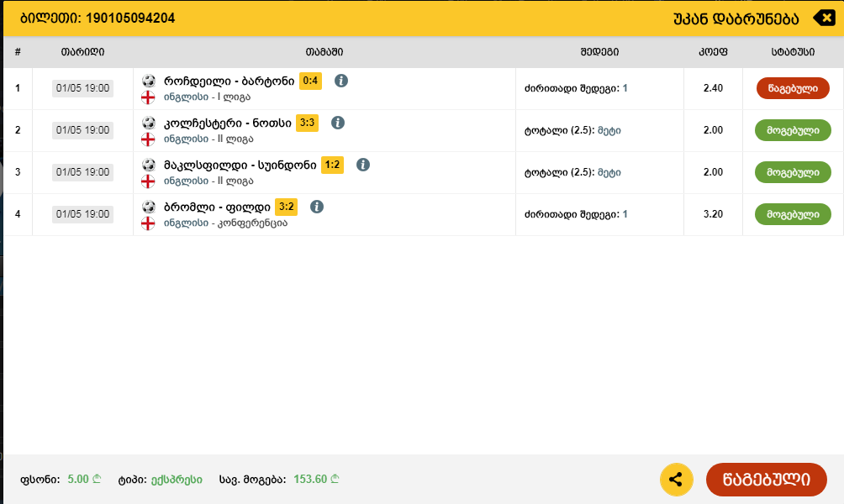The height and width of the screenshot is (504, 844).
Task: Click the yellow share icon button
Action: point(676,480)
